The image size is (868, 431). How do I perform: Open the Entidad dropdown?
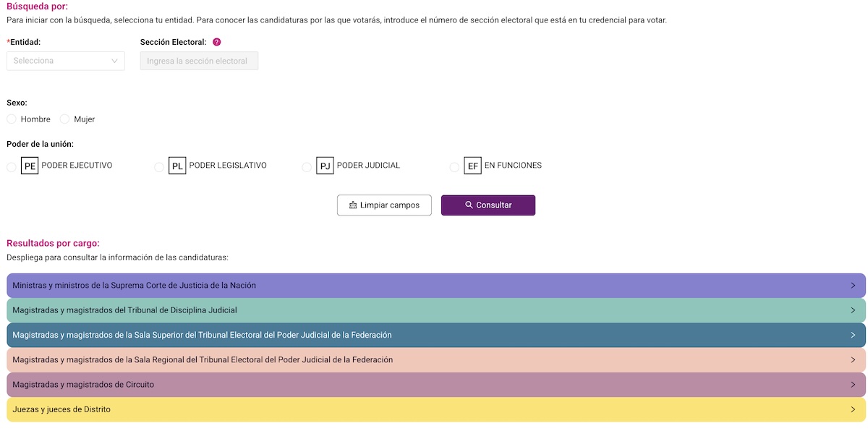click(65, 61)
